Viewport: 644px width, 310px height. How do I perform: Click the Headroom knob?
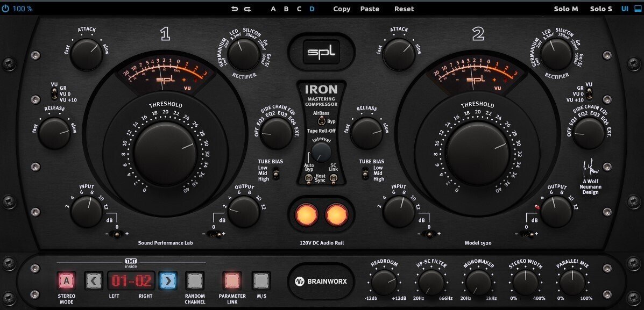coord(385,283)
